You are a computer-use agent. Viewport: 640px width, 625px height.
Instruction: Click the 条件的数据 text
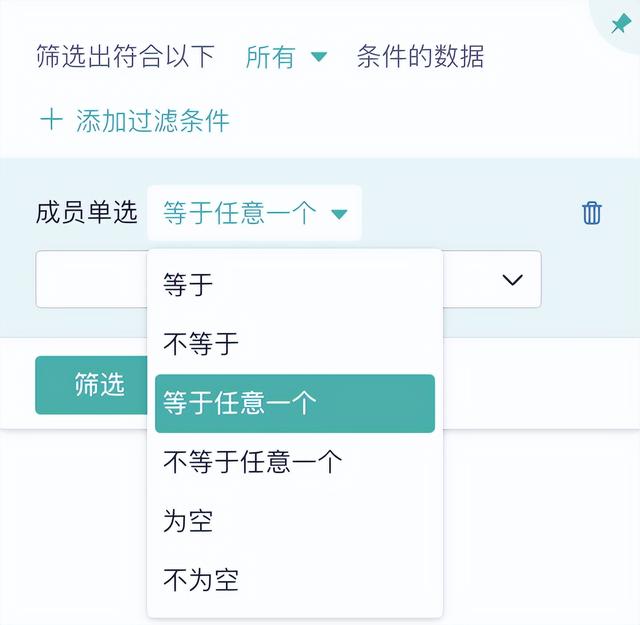tap(420, 57)
